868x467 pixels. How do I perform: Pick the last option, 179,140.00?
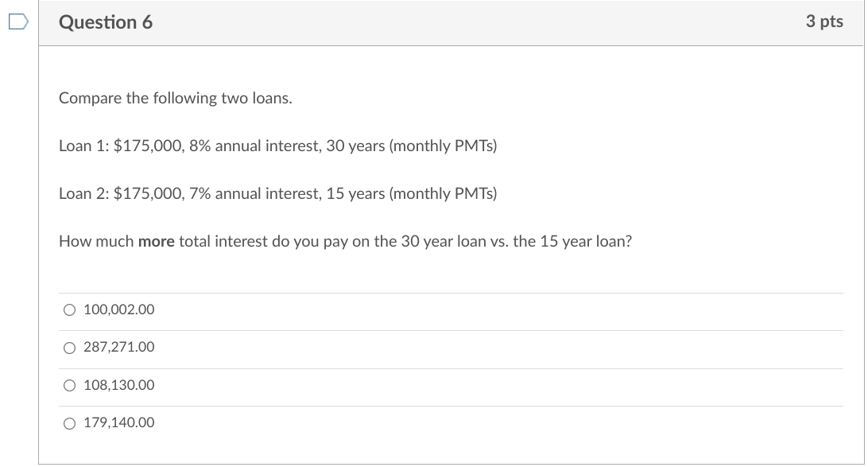point(119,422)
